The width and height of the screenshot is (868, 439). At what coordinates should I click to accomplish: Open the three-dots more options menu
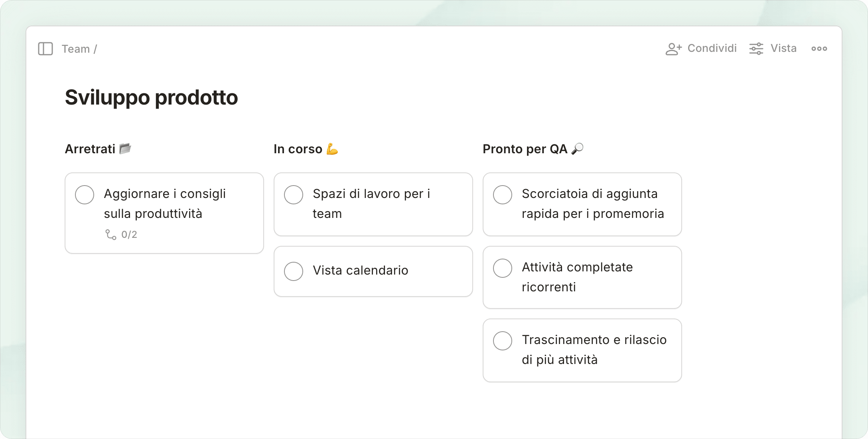819,49
